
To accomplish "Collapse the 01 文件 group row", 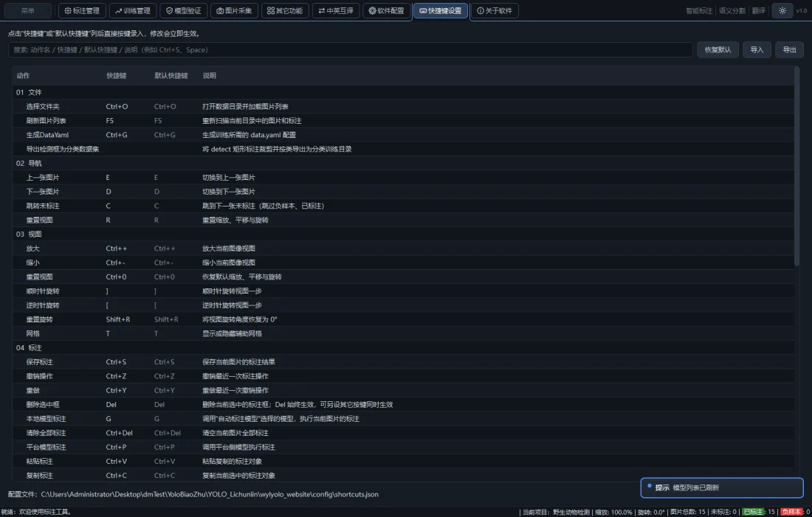I will click(403, 92).
